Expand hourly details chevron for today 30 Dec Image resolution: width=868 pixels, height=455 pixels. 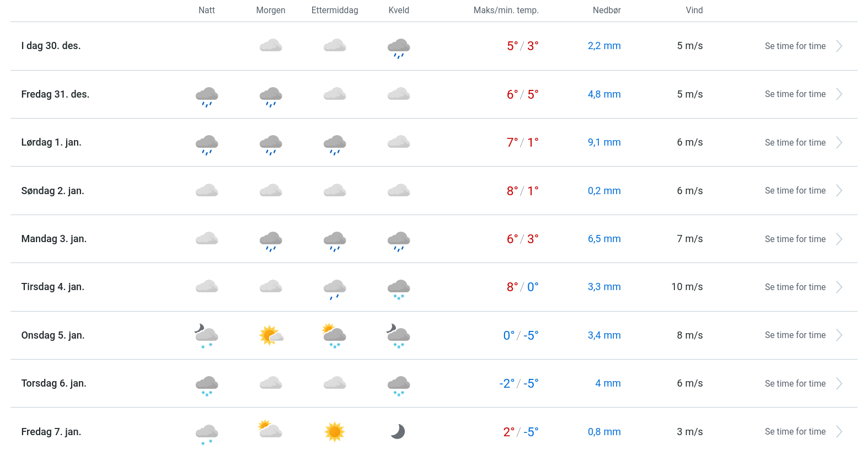click(x=839, y=46)
